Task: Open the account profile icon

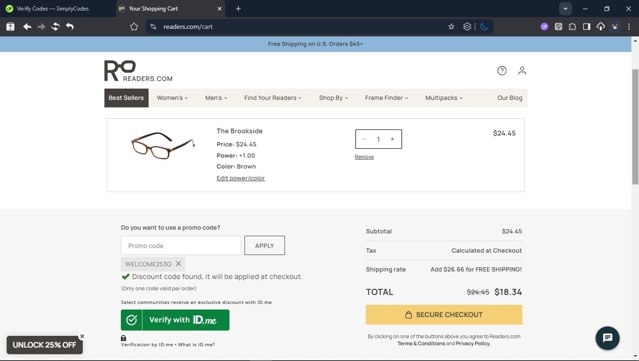Action: 522,70
